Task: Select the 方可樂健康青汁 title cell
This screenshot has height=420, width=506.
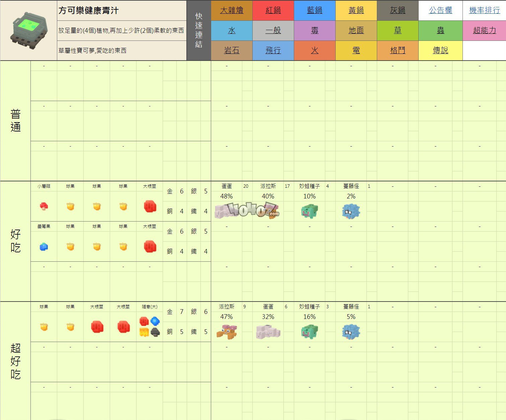Action: coord(122,10)
